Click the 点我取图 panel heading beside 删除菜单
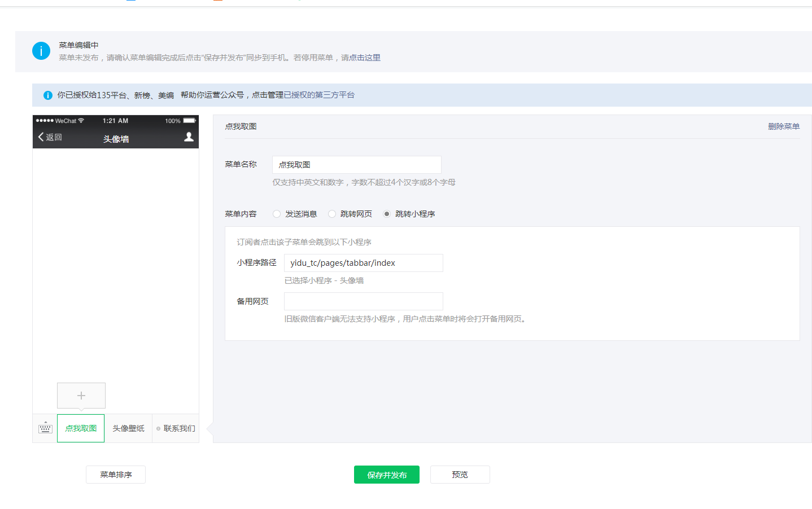The height and width of the screenshot is (509, 812). [x=241, y=126]
